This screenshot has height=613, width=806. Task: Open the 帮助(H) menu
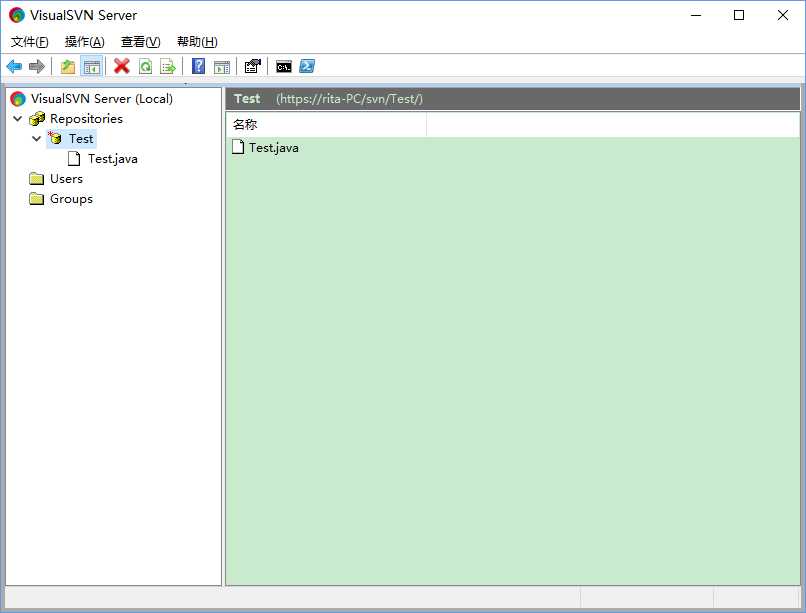[x=197, y=42]
